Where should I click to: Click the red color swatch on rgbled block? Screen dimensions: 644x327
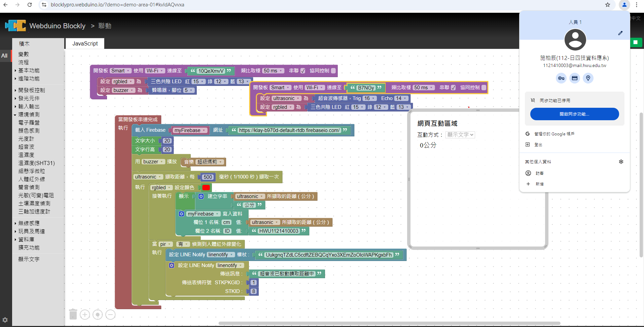[x=206, y=188]
